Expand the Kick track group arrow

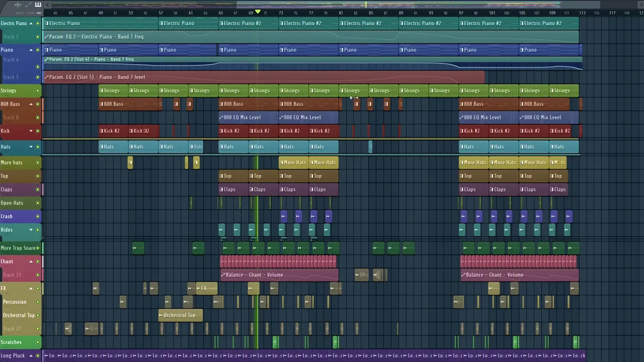click(x=31, y=131)
